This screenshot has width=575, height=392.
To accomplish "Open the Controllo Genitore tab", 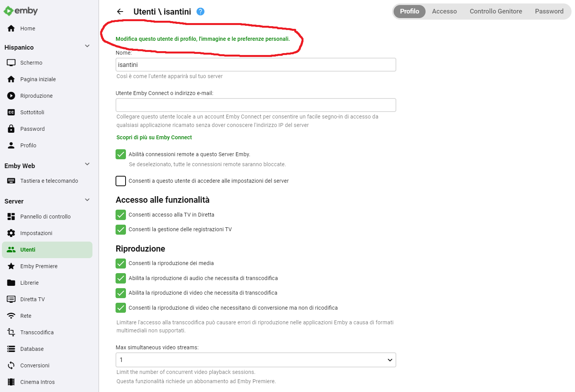I will click(x=496, y=12).
